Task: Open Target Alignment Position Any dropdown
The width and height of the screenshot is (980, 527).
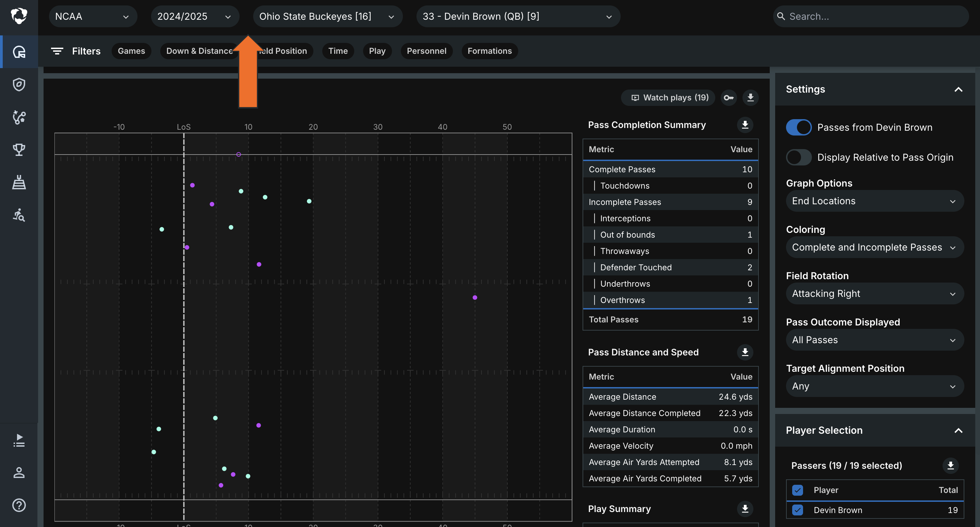Action: coord(875,386)
